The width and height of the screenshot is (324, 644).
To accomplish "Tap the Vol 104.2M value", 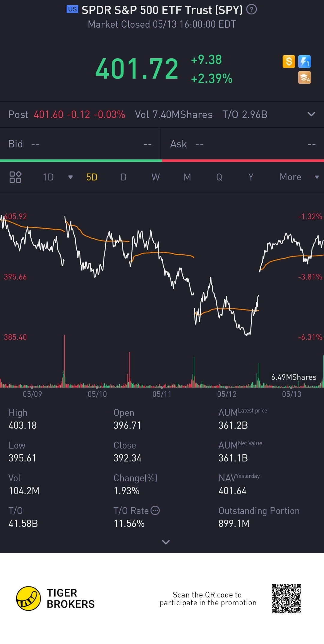I will (24, 491).
